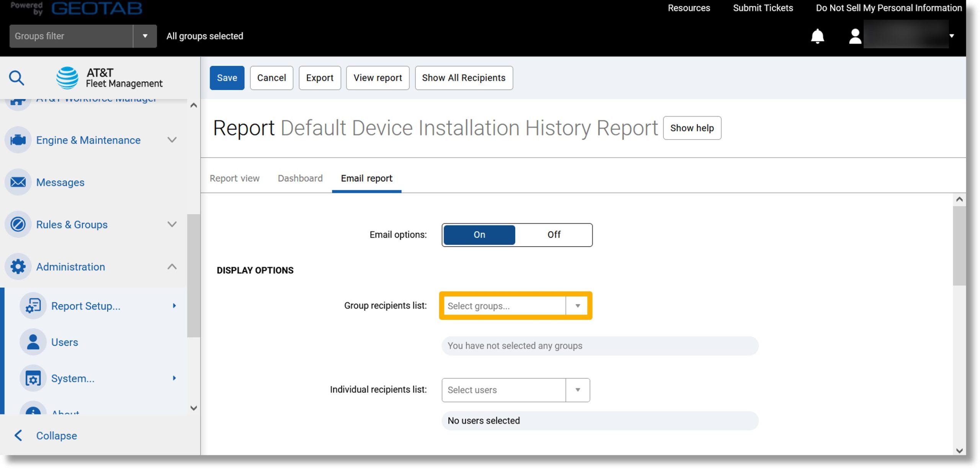Click the Collapse left arrow icon
This screenshot has height=469, width=980.
coord(18,435)
